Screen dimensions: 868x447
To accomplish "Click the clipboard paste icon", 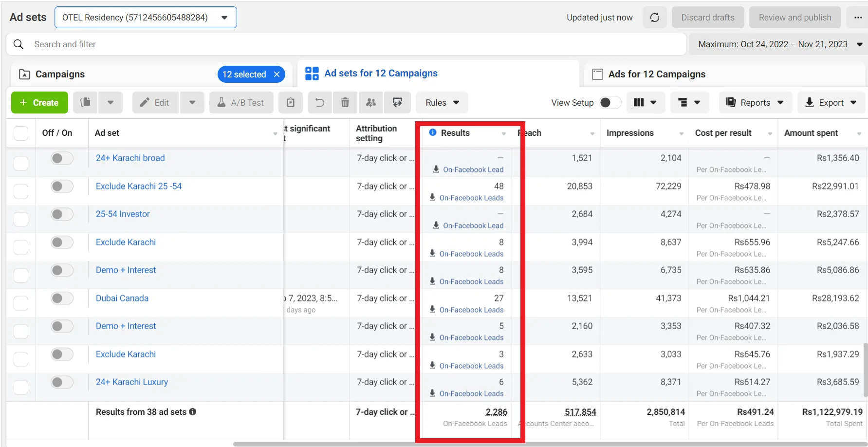I will point(291,102).
